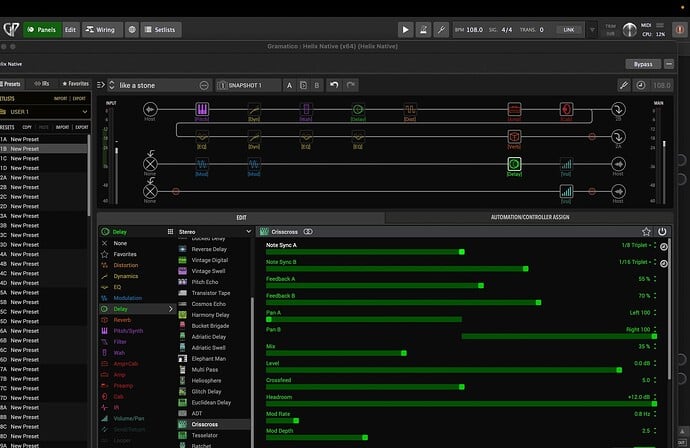This screenshot has width=690, height=448.
Task: Open the Helix Native wrench preferences icon
Action: point(624,85)
